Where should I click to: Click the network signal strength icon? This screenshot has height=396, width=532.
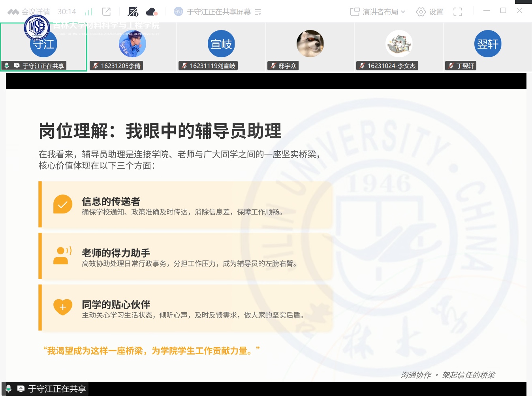pyautogui.click(x=89, y=12)
